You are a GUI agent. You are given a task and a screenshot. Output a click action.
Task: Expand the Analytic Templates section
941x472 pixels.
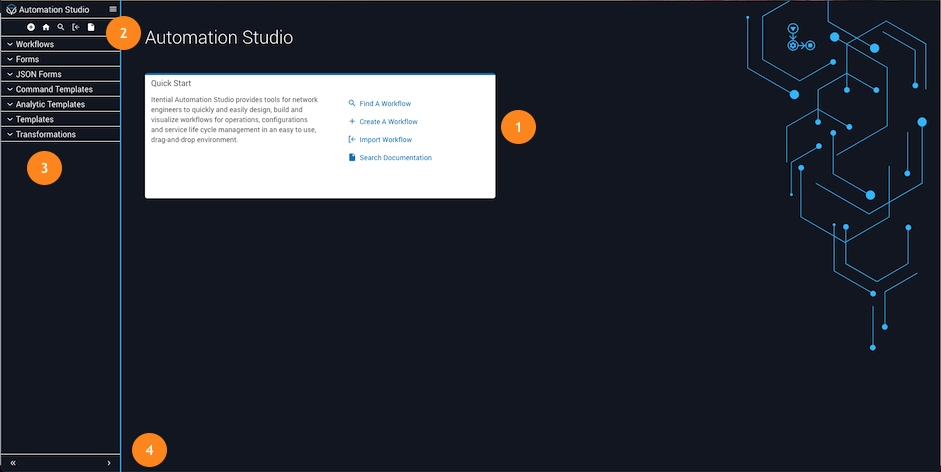61,104
